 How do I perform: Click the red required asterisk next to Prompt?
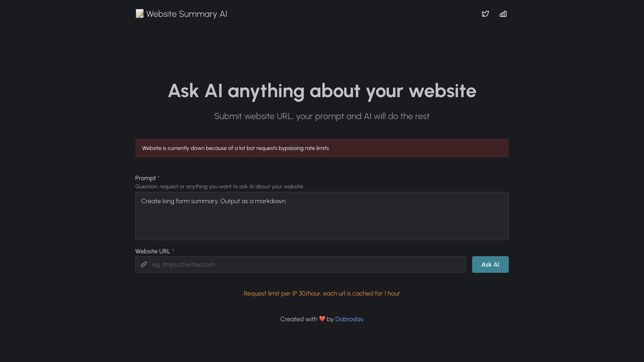(159, 177)
